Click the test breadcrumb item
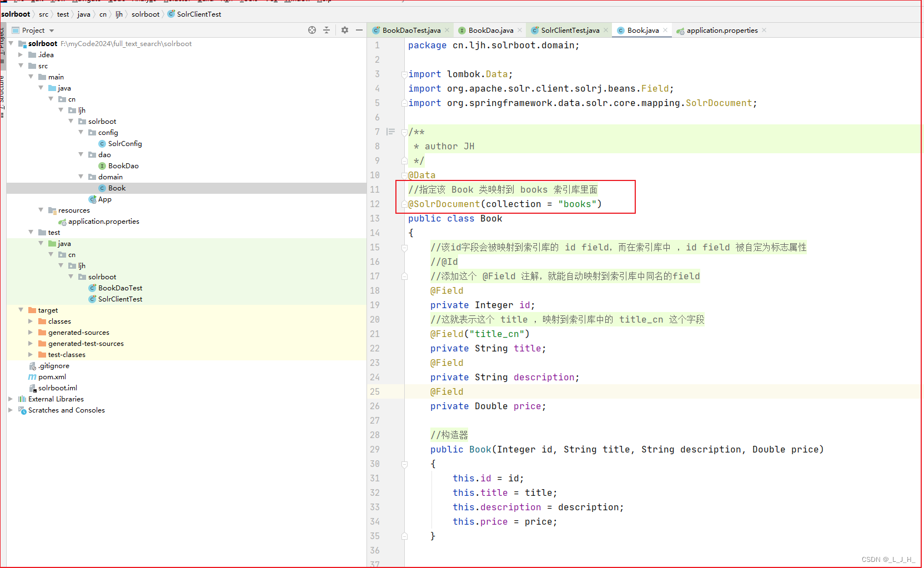 63,14
